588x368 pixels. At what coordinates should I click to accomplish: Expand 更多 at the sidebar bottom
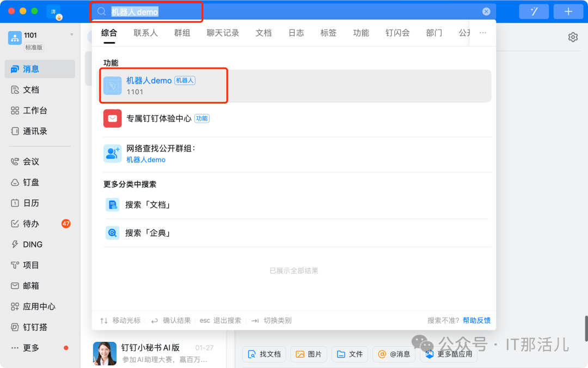tap(40, 348)
